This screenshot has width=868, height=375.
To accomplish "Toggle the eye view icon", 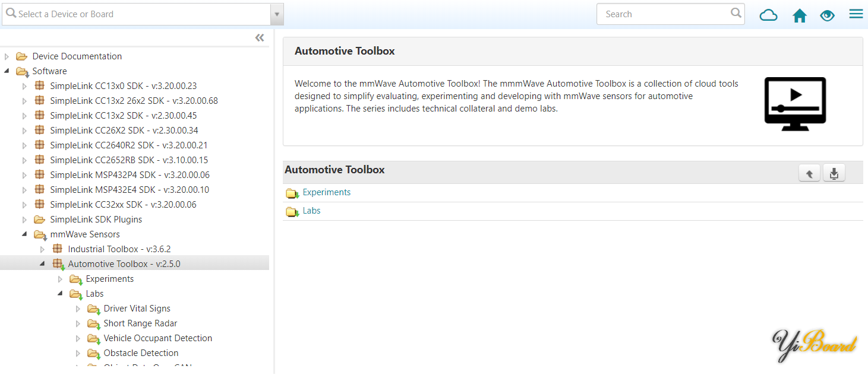I will [x=827, y=15].
